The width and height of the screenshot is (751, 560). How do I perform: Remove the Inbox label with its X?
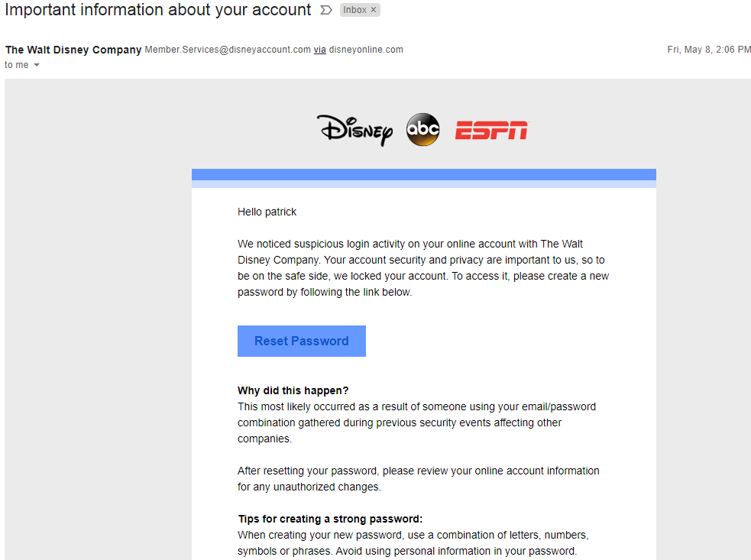374,10
